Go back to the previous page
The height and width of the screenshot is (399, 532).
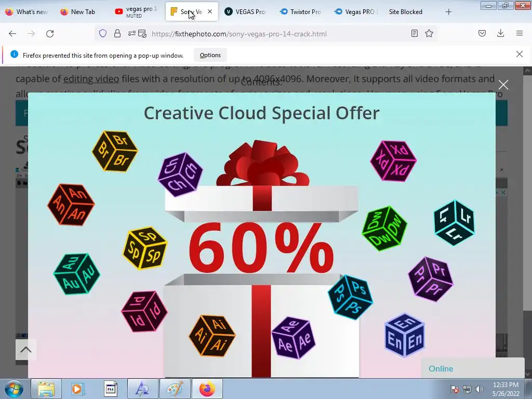[12, 34]
